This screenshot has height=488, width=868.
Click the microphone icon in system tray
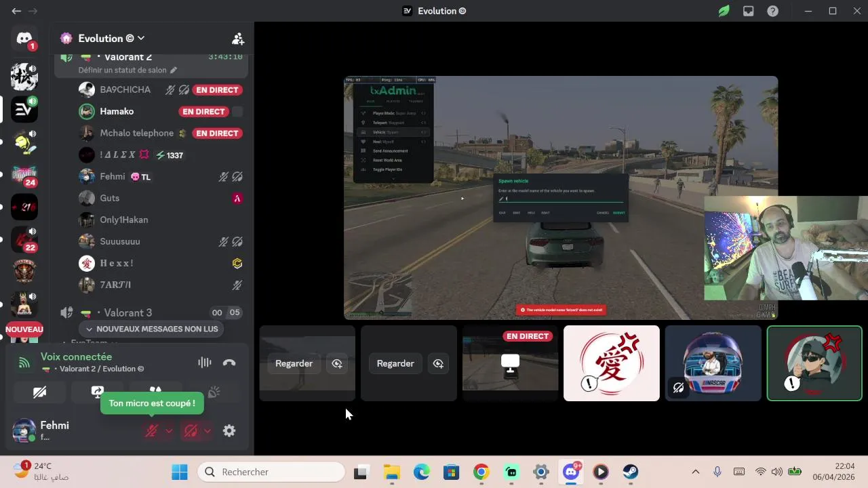tap(717, 472)
